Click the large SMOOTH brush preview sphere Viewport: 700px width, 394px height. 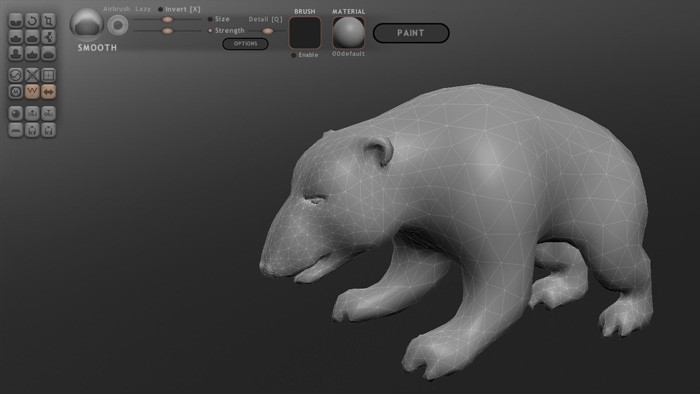point(87,24)
